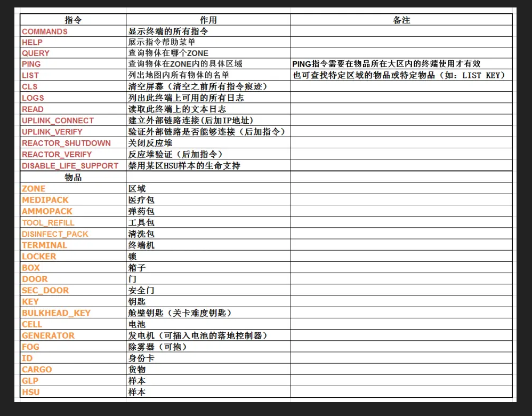This screenshot has height=416, width=532.
Task: Select the 安全门 cell
Action: pos(208,290)
